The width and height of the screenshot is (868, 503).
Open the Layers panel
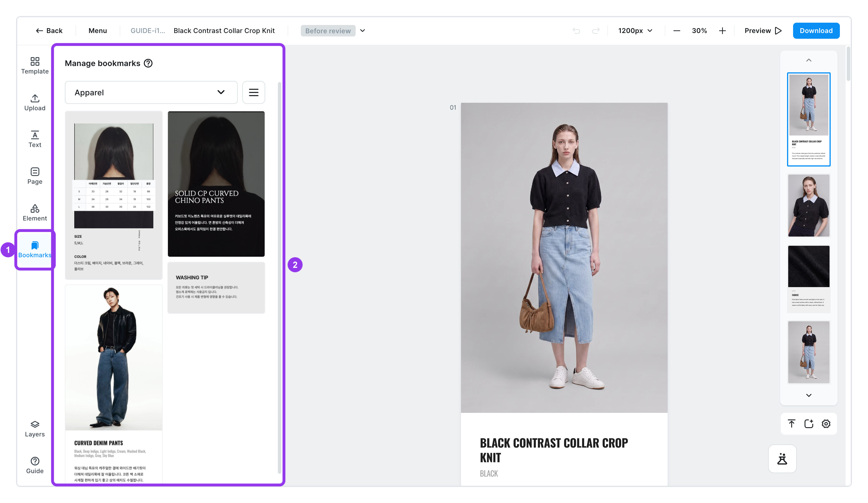(35, 429)
